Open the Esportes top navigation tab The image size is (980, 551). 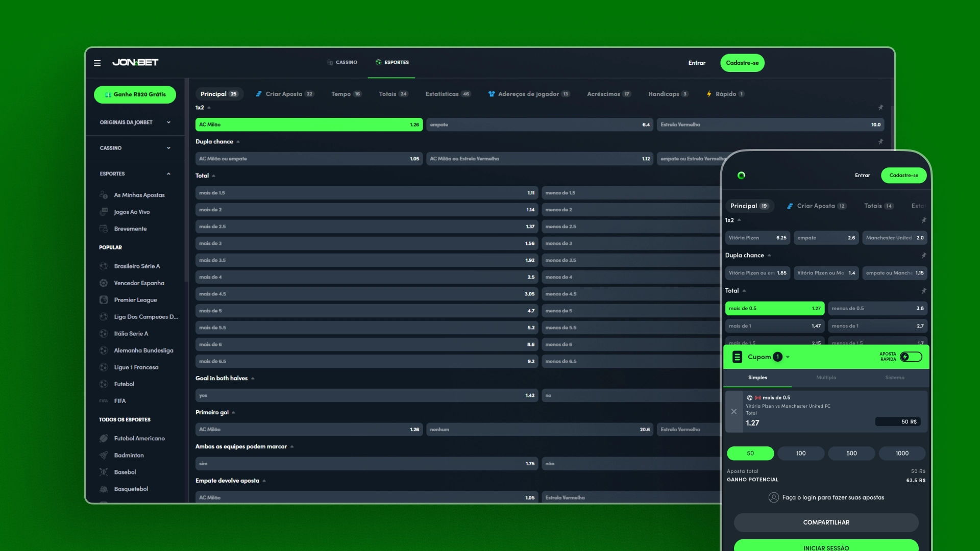[x=392, y=62]
